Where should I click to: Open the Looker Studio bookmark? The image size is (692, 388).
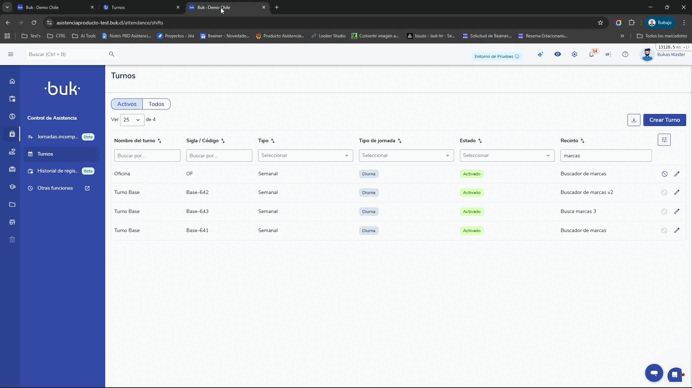[328, 36]
